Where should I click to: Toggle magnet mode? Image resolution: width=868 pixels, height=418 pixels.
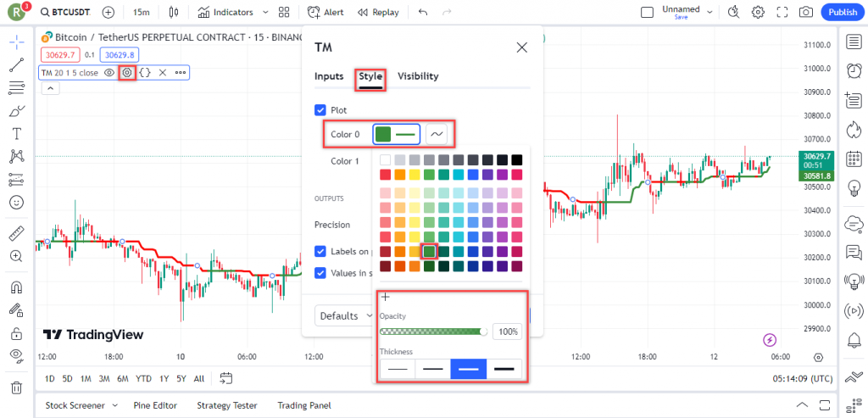click(x=17, y=287)
